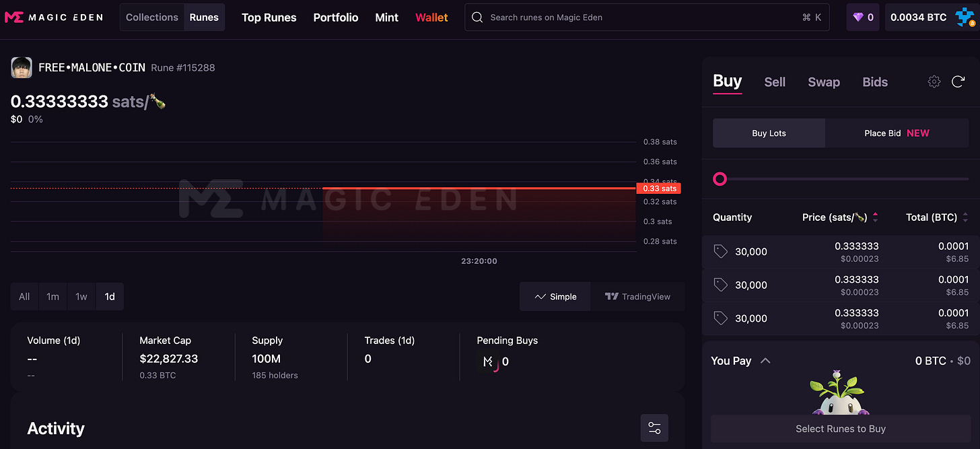Viewport: 980px width, 449px height.
Task: Switch to the Buy tab
Action: pyautogui.click(x=727, y=81)
